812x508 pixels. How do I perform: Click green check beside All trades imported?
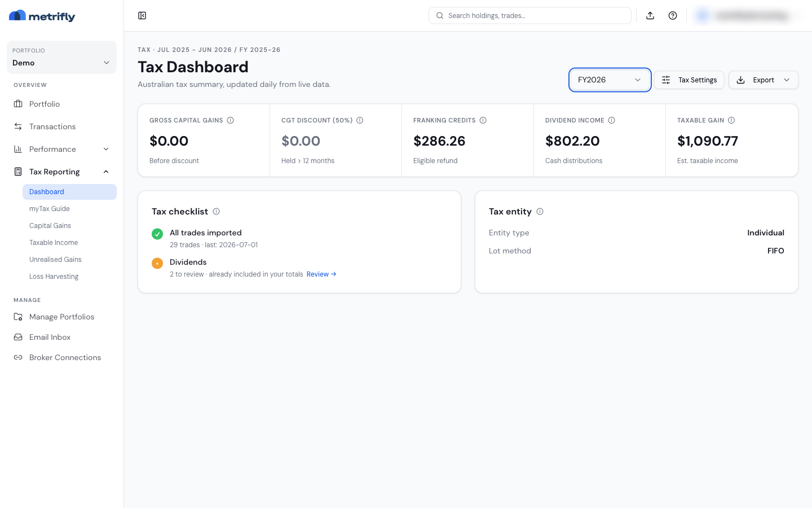pos(157,234)
